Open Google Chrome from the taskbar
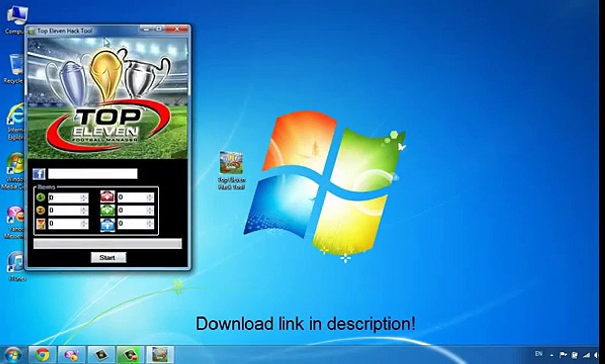Image resolution: width=605 pixels, height=364 pixels. click(42, 355)
